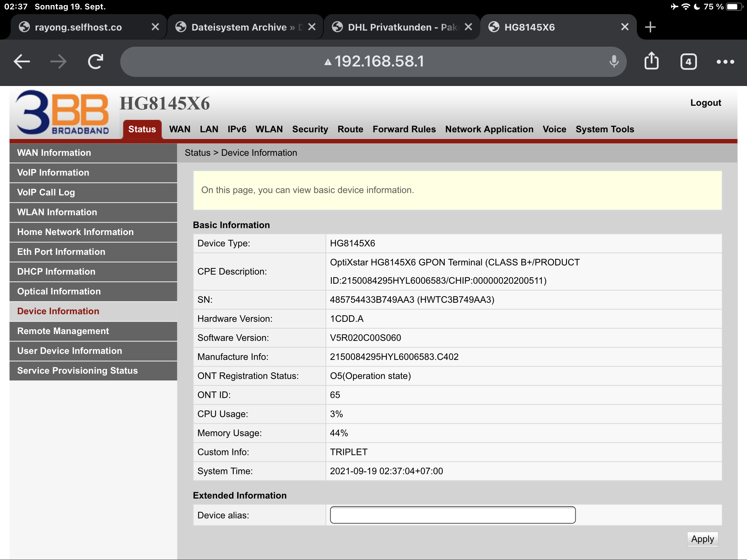
Task: Click the Device Type value HG8145X6
Action: 352,243
